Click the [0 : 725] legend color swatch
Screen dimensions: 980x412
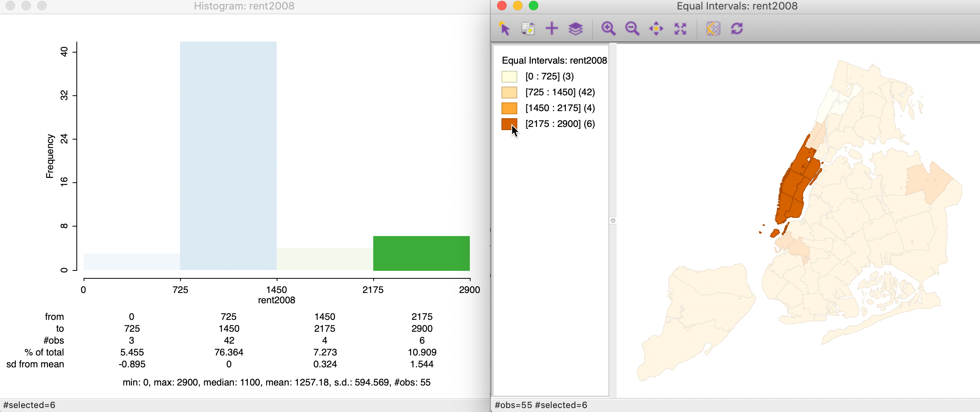coord(509,76)
